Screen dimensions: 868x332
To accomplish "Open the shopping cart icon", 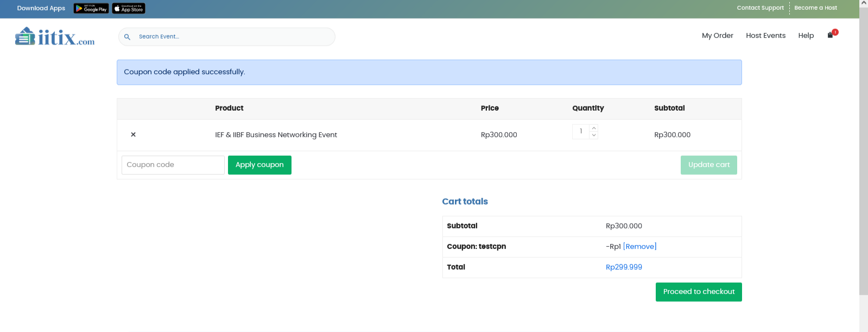I will (x=831, y=35).
